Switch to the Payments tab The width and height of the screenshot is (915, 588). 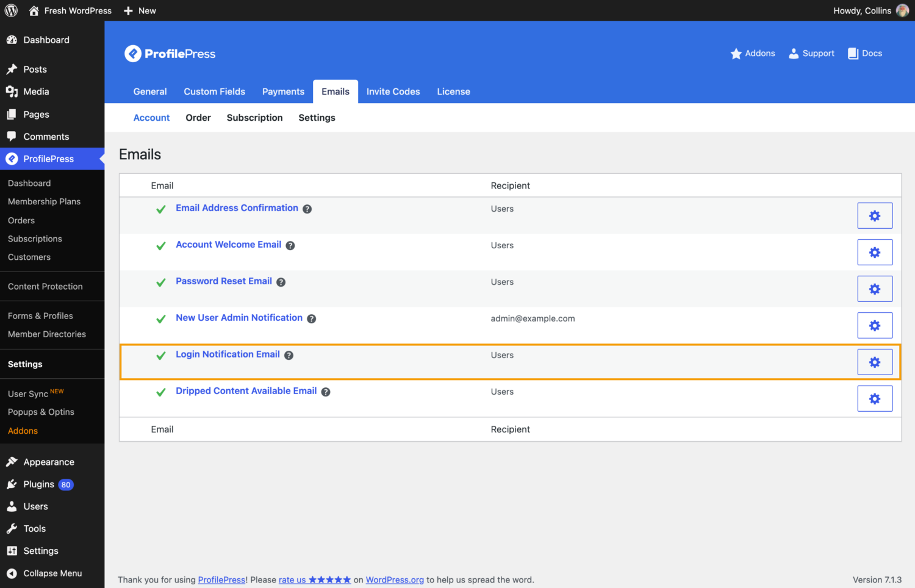click(x=283, y=91)
